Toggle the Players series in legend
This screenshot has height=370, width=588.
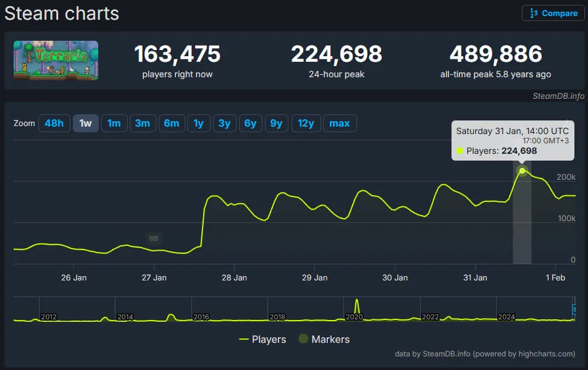coord(262,339)
